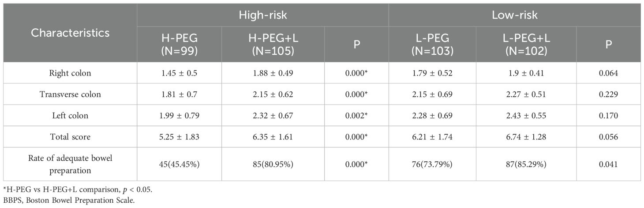
Task: Select the Transverse colon row label
Action: tap(70, 95)
